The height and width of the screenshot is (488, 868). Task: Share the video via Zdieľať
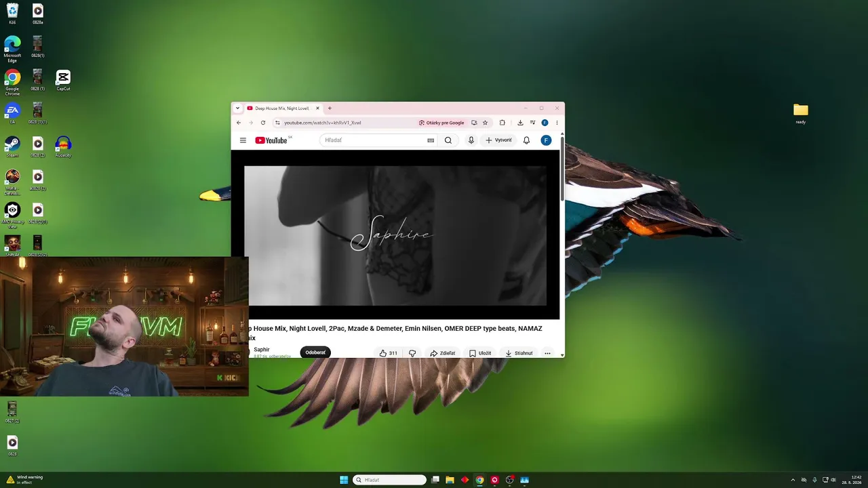coord(443,353)
